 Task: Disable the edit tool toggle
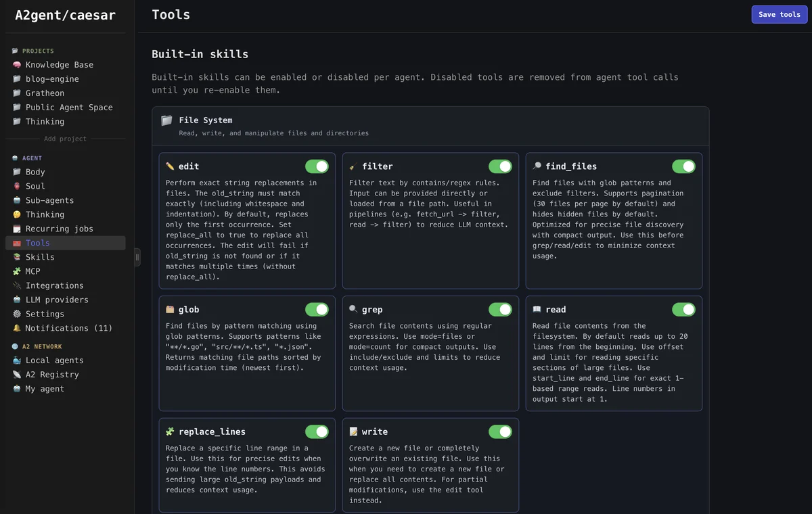pyautogui.click(x=317, y=166)
